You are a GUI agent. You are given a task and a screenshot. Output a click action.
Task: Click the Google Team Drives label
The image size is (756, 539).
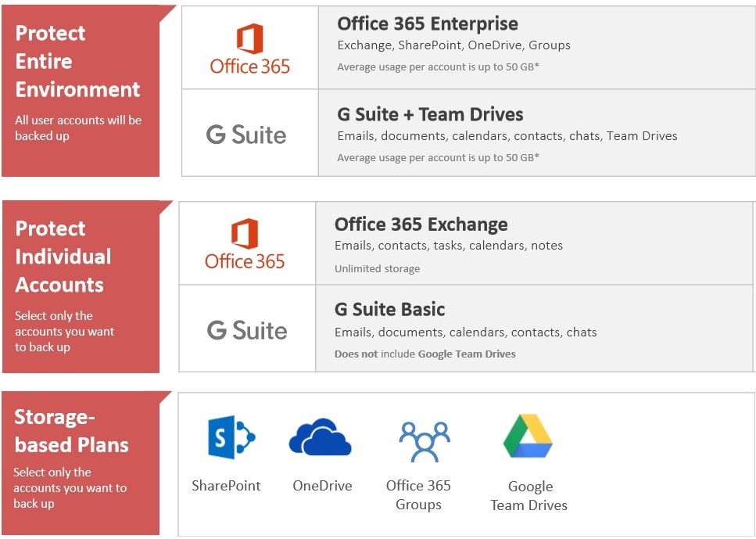click(529, 495)
